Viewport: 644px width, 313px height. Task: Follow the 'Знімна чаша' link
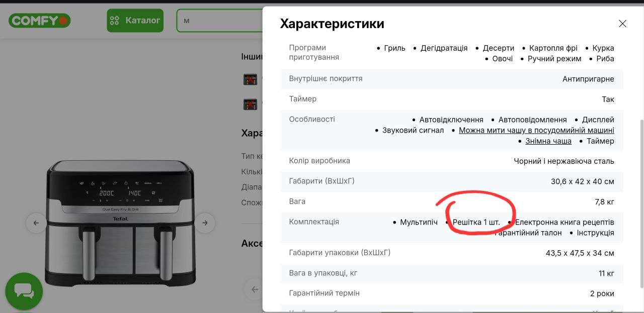click(548, 141)
